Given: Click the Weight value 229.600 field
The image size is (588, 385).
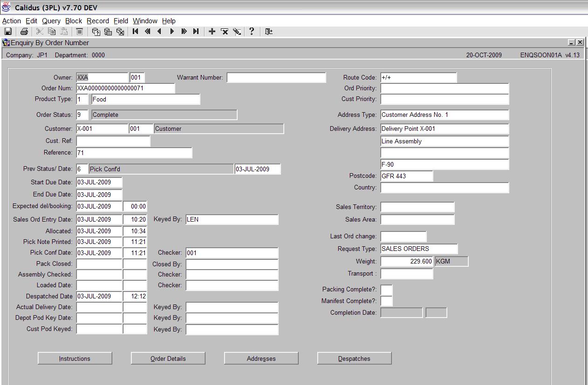Looking at the screenshot, I should [407, 261].
